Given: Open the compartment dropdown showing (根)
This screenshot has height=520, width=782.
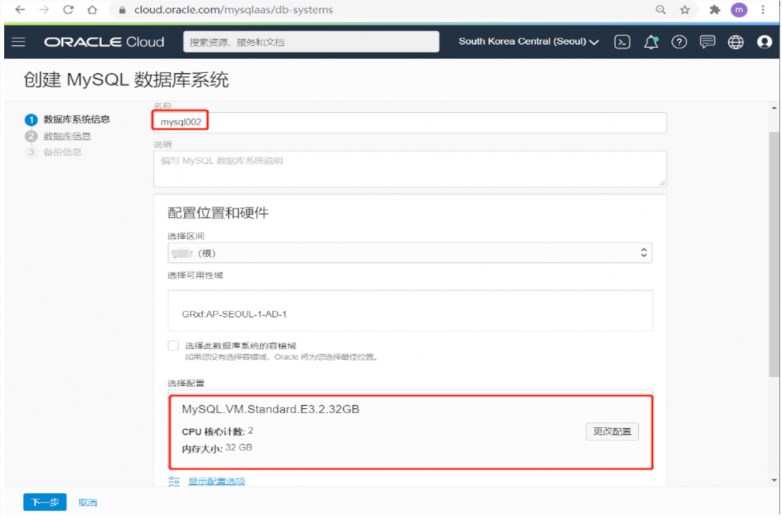Looking at the screenshot, I should (x=410, y=253).
